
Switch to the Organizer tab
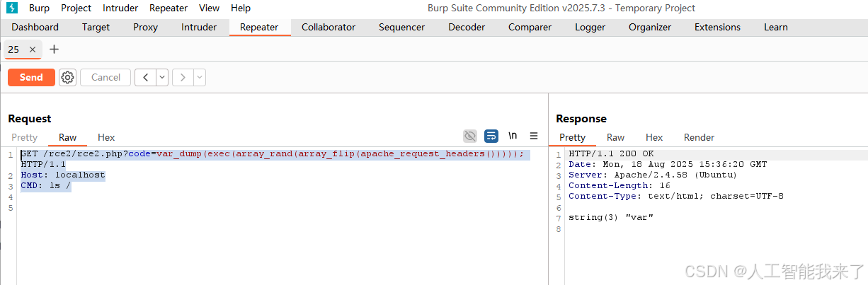tap(650, 28)
